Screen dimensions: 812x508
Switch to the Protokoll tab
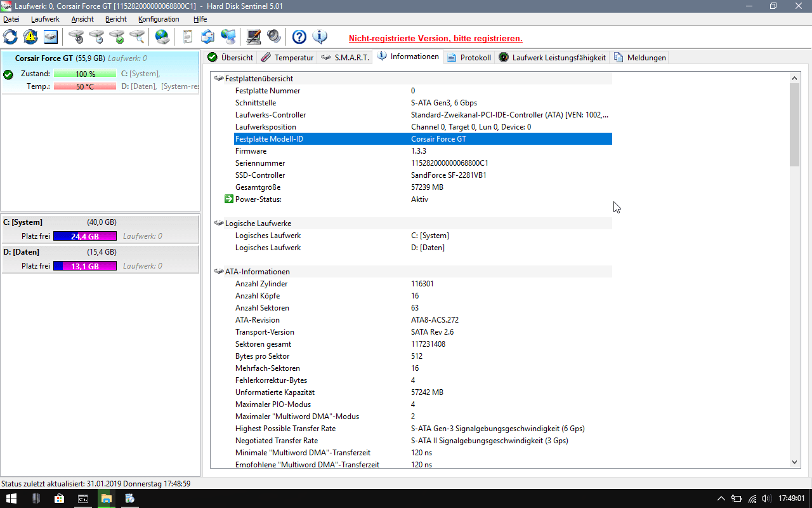click(x=469, y=57)
